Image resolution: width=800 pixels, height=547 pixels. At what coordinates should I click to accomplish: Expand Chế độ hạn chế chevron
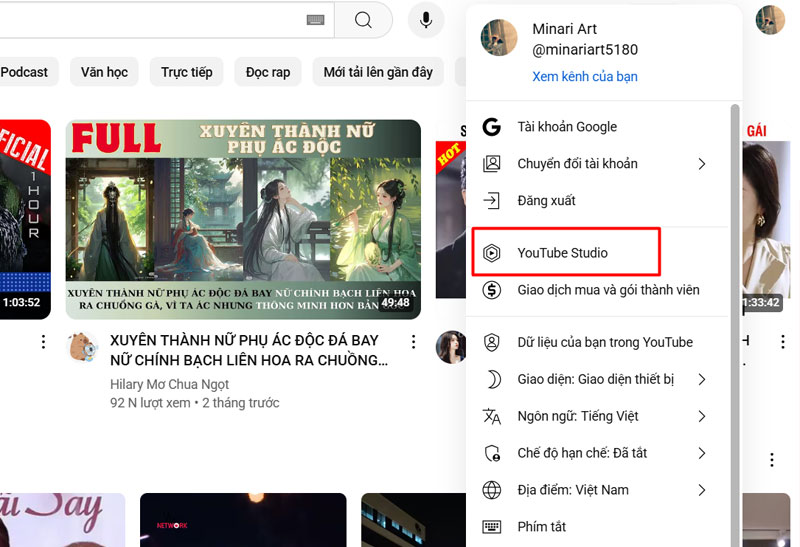[x=702, y=453]
